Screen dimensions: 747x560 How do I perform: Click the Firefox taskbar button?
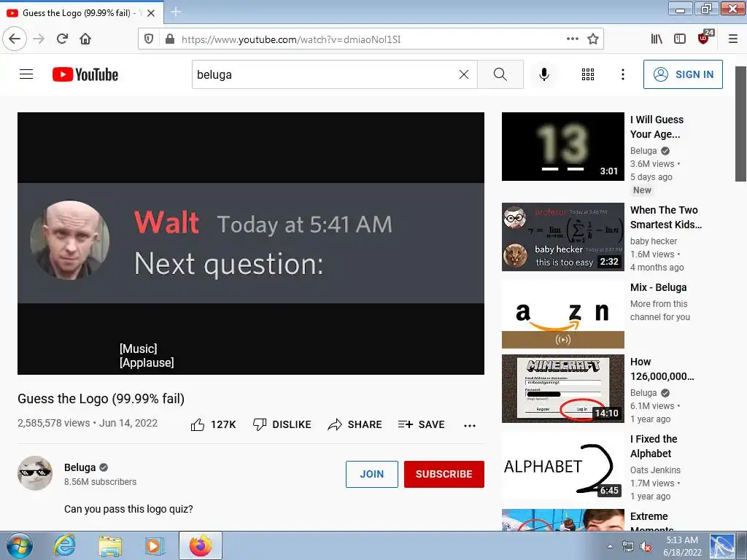(201, 545)
